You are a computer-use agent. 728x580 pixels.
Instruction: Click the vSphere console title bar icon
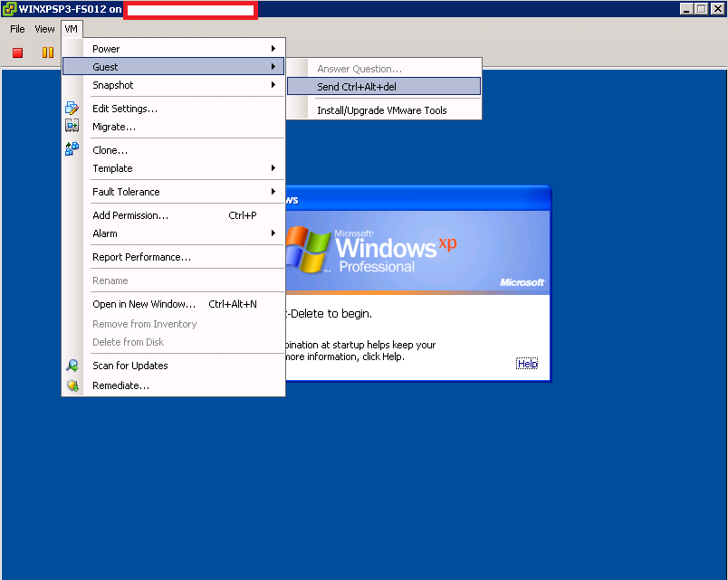pyautogui.click(x=9, y=9)
